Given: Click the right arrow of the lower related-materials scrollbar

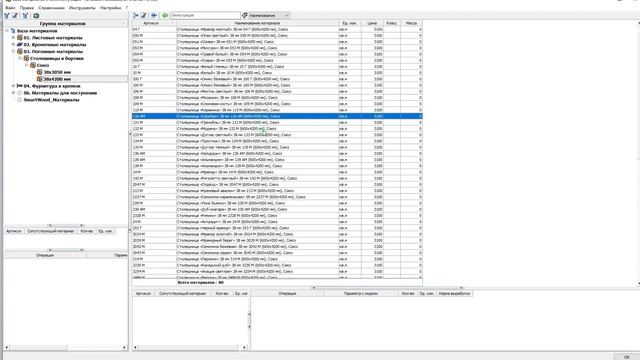Looking at the screenshot, I should pos(244,347).
